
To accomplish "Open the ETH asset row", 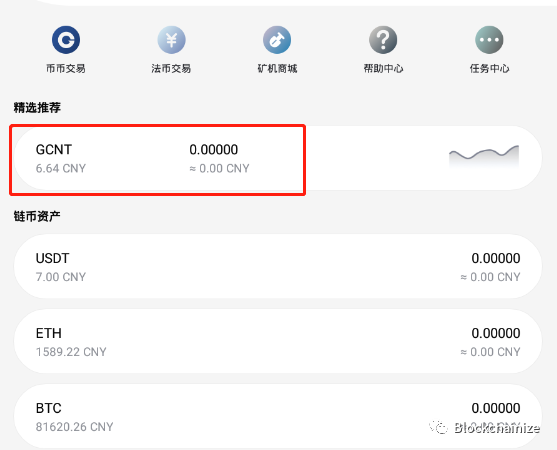I will [278, 341].
